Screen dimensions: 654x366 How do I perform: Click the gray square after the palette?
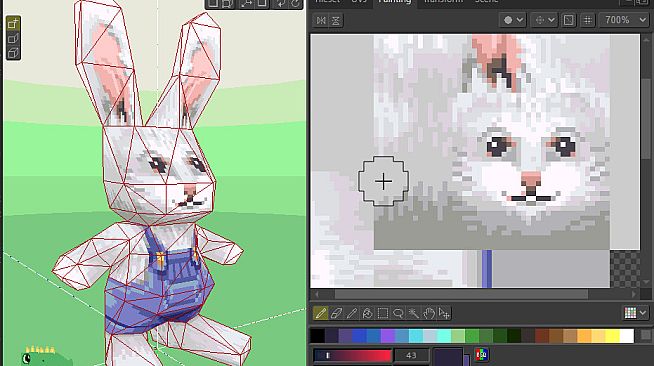coord(646,335)
